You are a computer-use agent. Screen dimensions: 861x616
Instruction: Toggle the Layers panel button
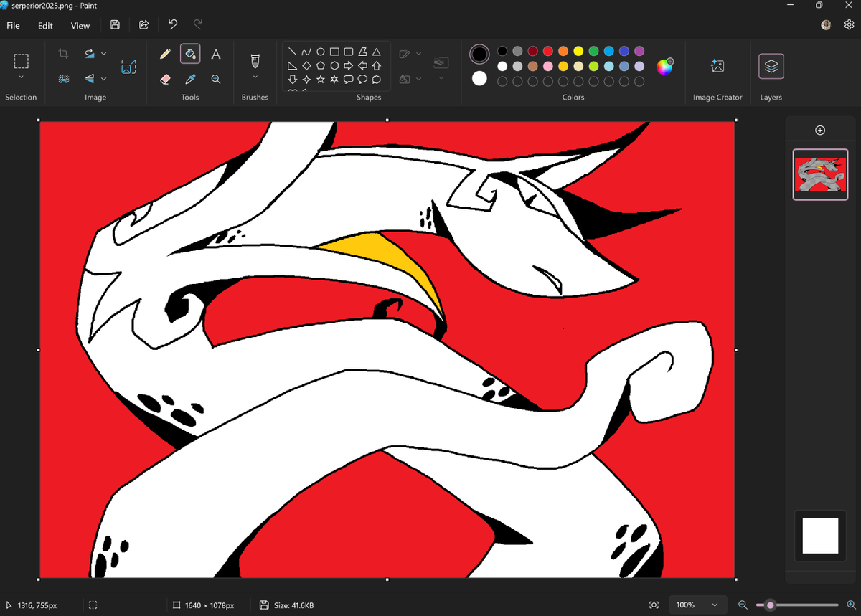point(771,66)
